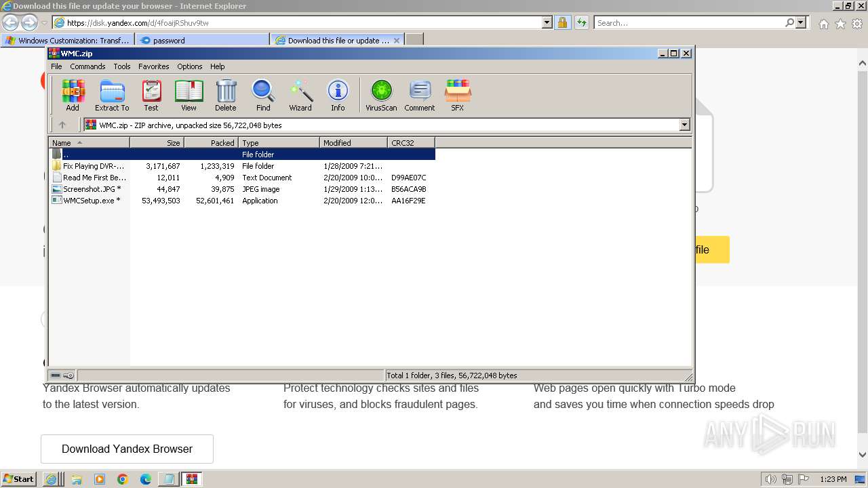Viewport: 868px width, 488px height.
Task: Open the Help menu
Action: pyautogui.click(x=217, y=66)
